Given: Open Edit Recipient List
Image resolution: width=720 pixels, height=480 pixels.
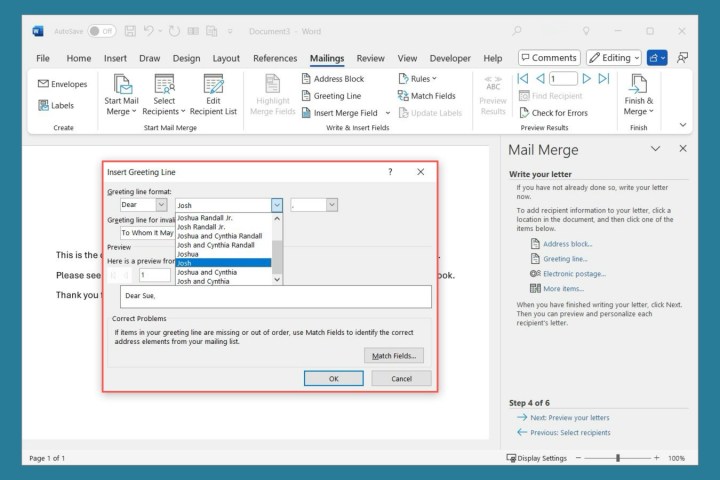Looking at the screenshot, I should click(x=213, y=94).
